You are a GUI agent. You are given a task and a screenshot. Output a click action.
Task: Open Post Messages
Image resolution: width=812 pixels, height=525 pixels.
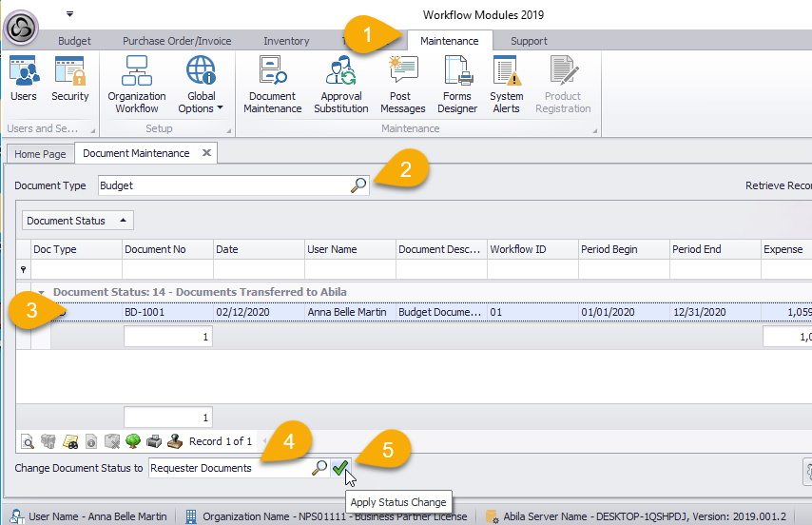point(402,85)
